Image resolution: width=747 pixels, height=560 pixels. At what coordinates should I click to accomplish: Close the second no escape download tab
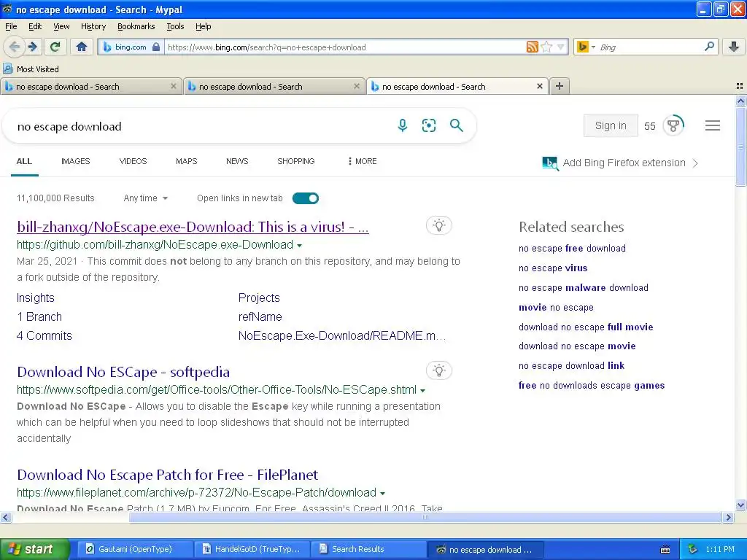pos(356,86)
